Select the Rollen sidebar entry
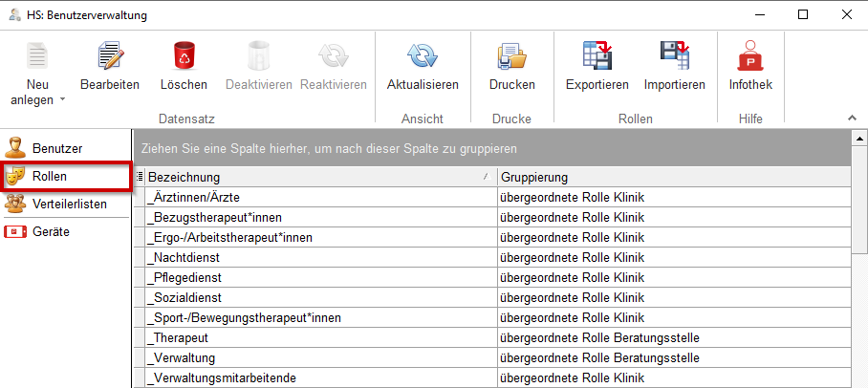The width and height of the screenshot is (868, 388). click(49, 176)
